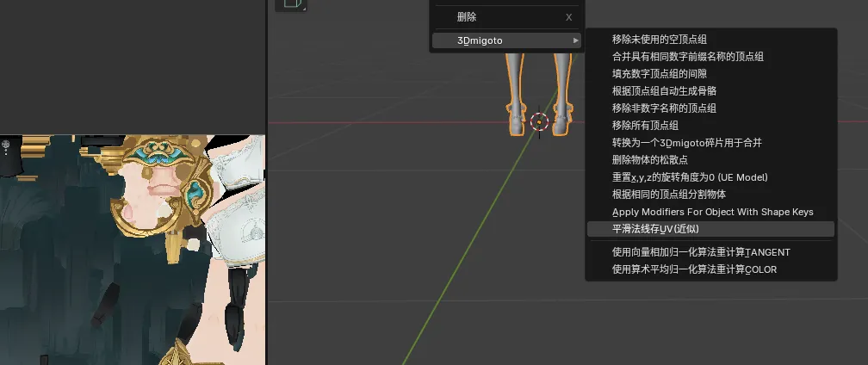Viewport: 868px width, 365px height.
Task: Select 合并具有相同数字前缀名称的顶点组
Action: click(x=710, y=57)
